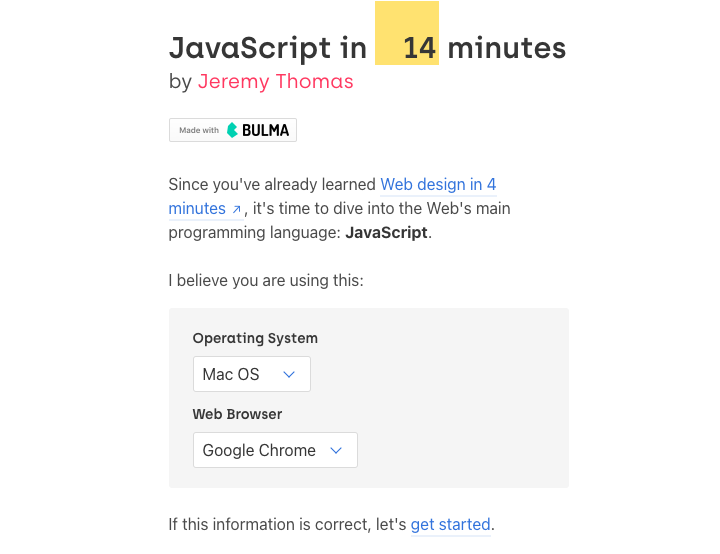Open the Operating System dropdown
The height and width of the screenshot is (554, 720).
[x=251, y=374]
